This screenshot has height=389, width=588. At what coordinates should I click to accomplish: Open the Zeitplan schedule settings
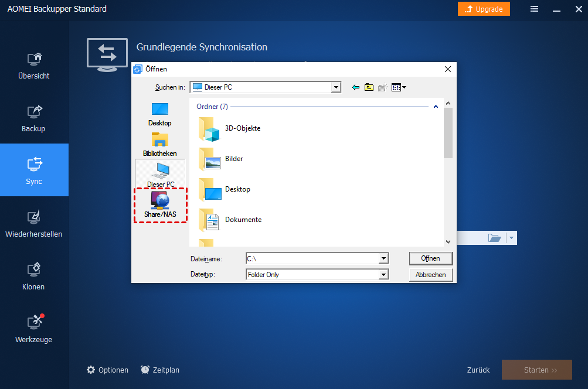coord(160,370)
